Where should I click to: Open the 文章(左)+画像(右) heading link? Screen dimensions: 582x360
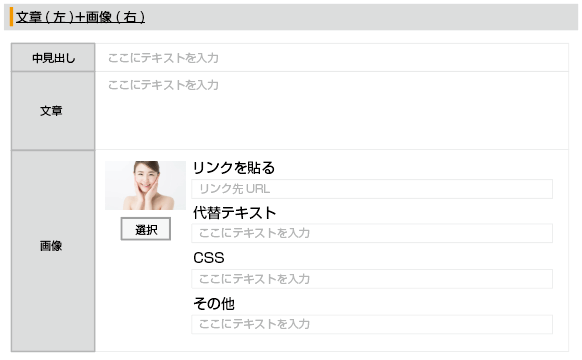[80, 17]
